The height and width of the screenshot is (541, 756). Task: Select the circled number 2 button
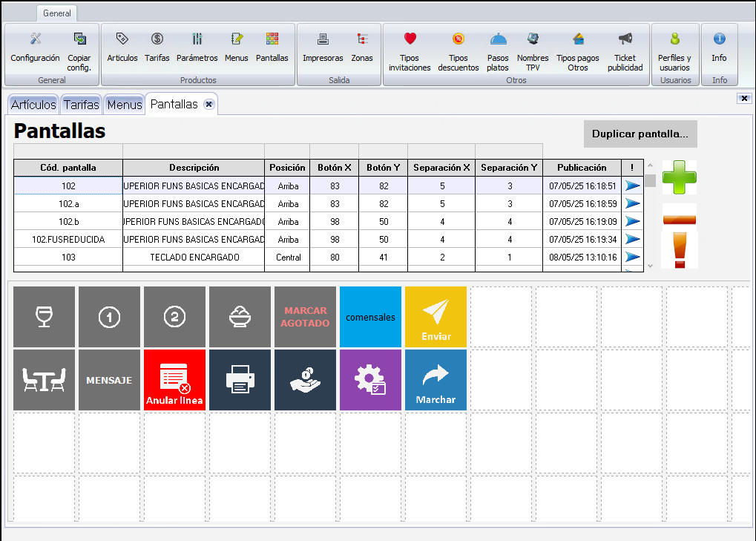point(174,317)
